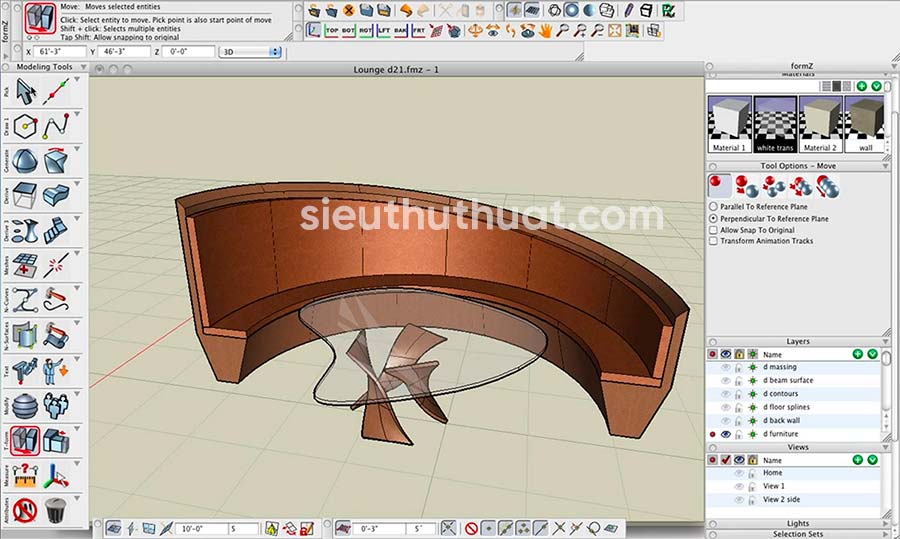Screen dimensions: 900x539
Task: Select the NURBS curve Z tool
Action: click(25, 300)
